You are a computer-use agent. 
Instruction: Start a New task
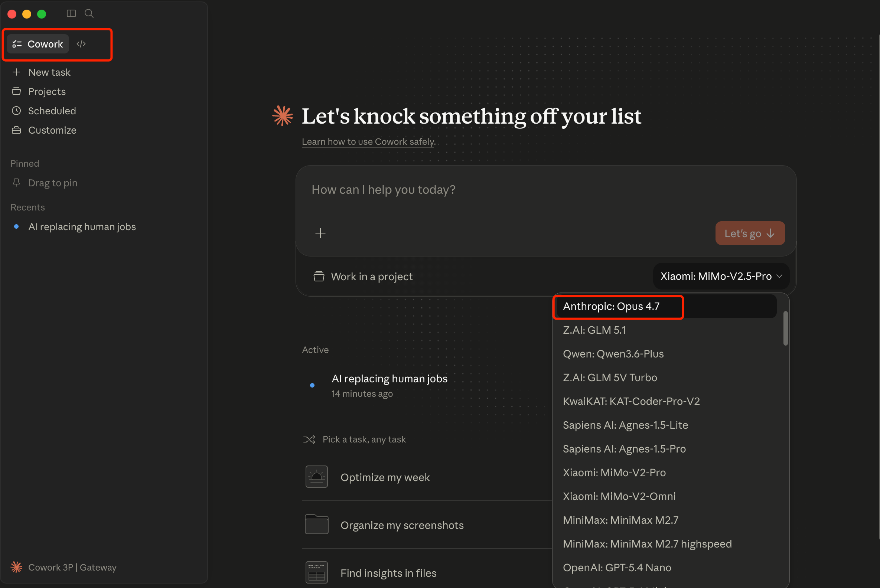(49, 72)
